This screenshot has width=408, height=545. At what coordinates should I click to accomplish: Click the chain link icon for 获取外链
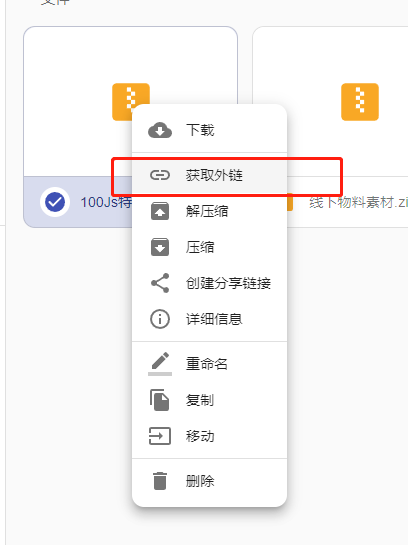pyautogui.click(x=160, y=175)
